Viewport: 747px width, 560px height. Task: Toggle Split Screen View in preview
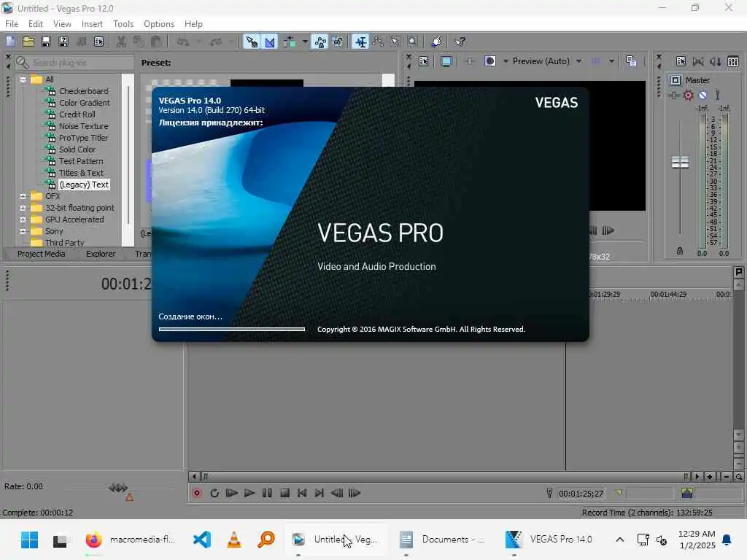489,61
